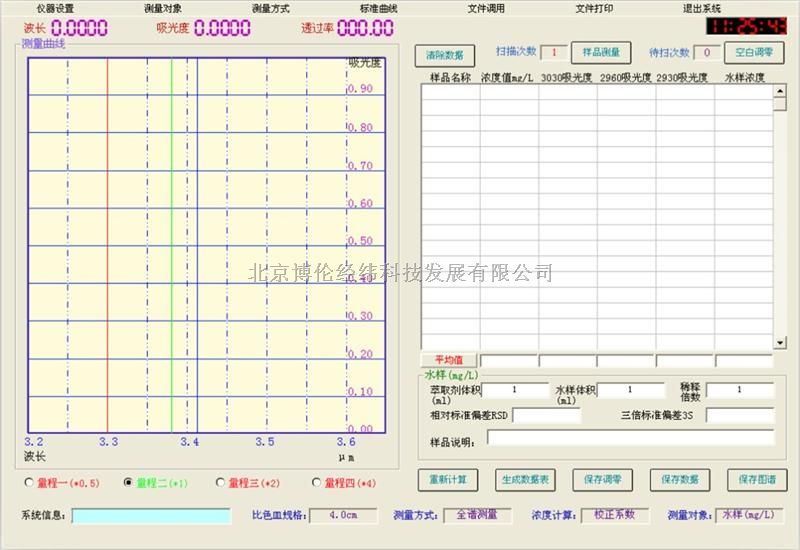Click the red vertical marker line in chart

108,245
